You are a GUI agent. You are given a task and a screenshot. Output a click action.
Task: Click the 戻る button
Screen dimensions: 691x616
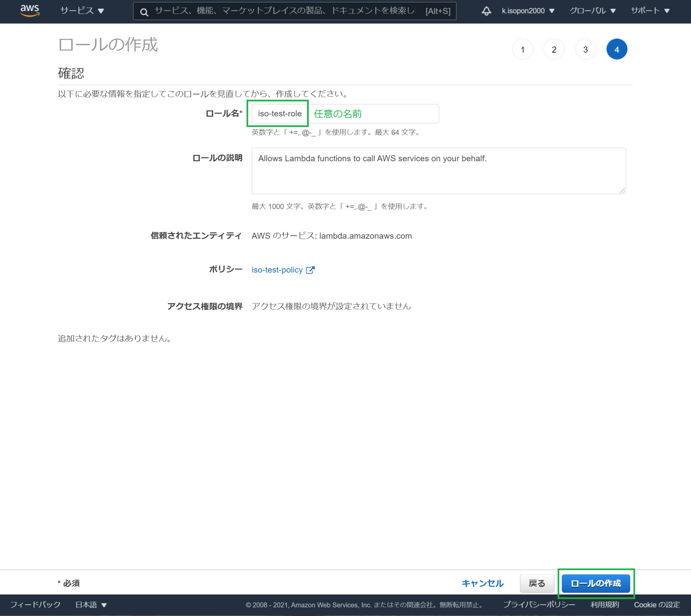[x=537, y=583]
